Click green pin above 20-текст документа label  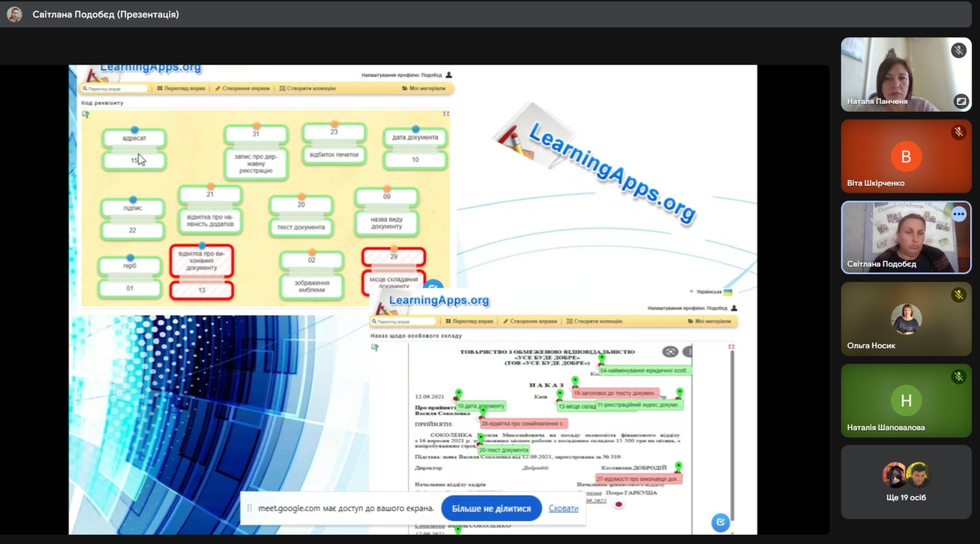coord(481,440)
